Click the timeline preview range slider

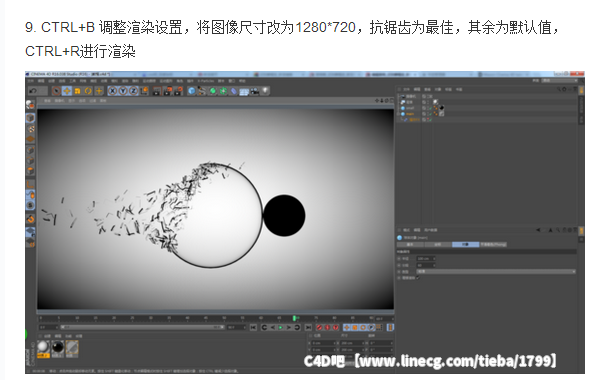[x=142, y=328]
